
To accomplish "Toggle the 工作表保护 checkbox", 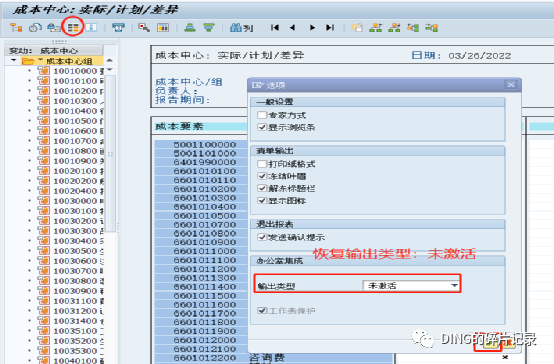I will [x=262, y=311].
